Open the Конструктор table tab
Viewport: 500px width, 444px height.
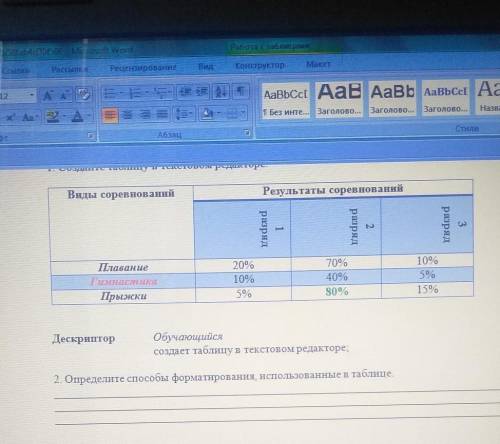[x=260, y=66]
